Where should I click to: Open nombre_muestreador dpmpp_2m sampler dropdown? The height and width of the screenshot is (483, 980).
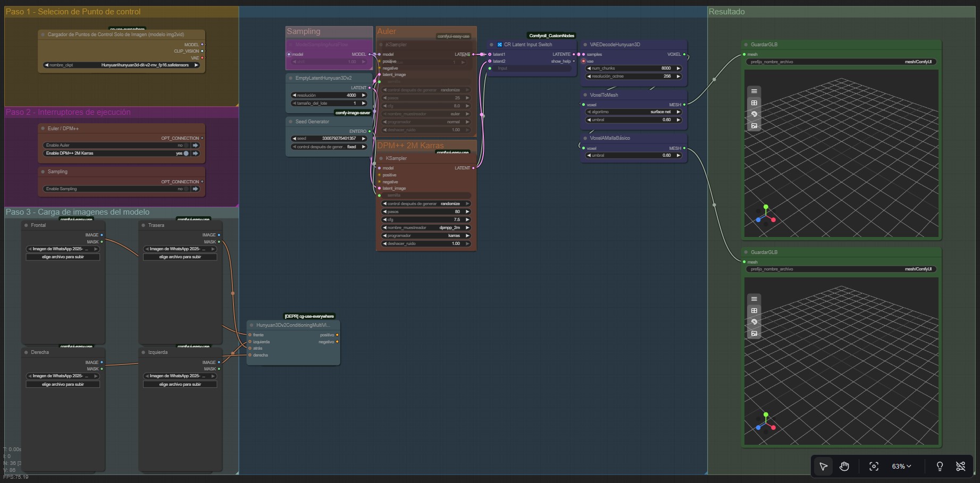click(x=426, y=228)
